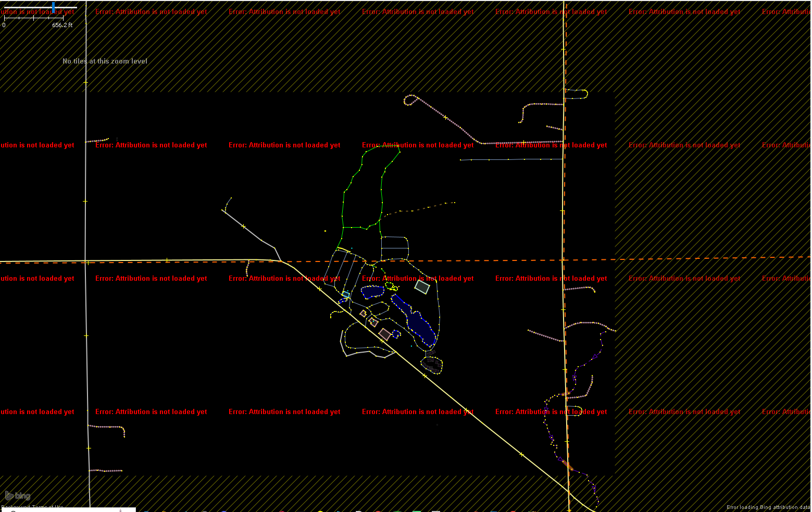Click the gray vertical road on the left
This screenshot has width=812, height=512.
(x=86, y=156)
